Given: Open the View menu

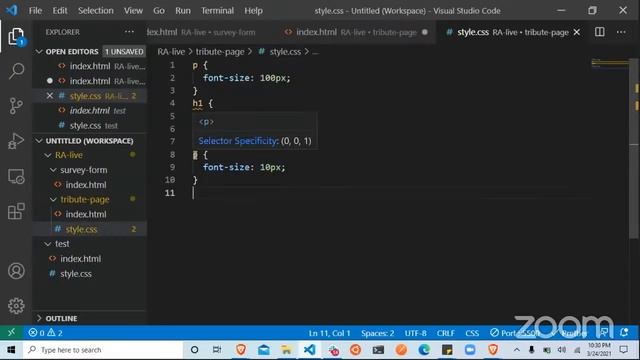Looking at the screenshot, I should 133,11.
